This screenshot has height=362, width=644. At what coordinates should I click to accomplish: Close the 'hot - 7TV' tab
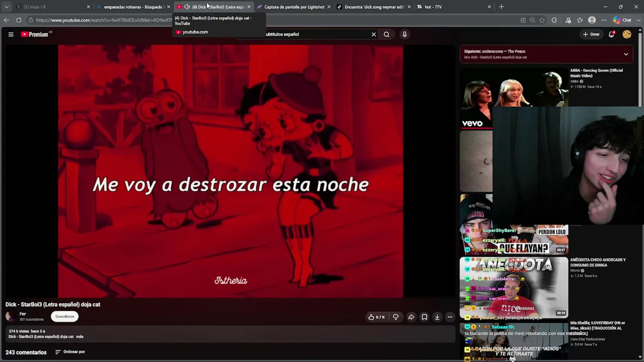[x=489, y=7]
